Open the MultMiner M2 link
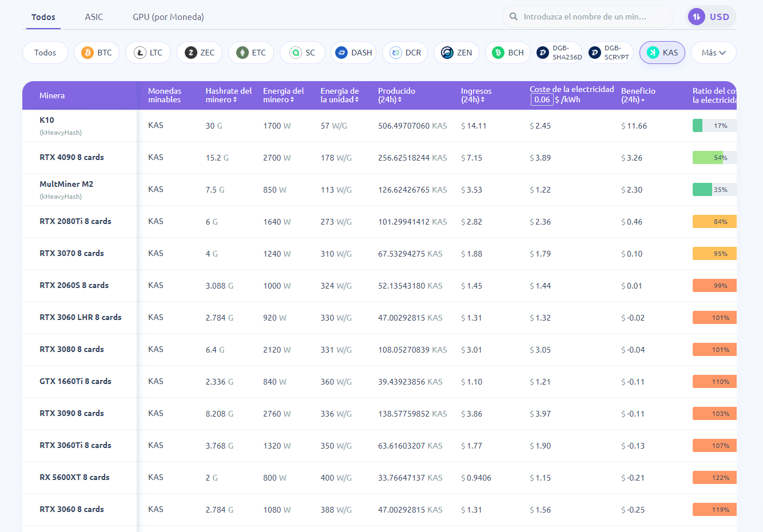This screenshot has height=532, width=763. point(66,184)
